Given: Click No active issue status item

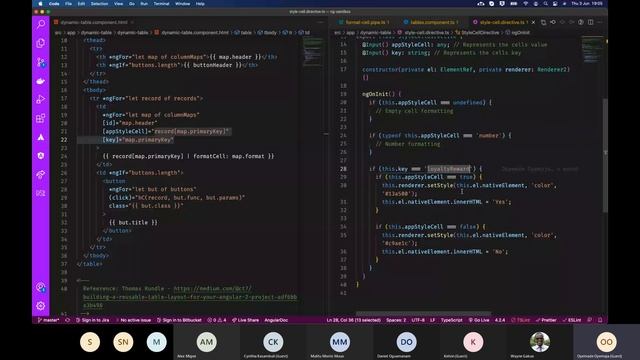Looking at the screenshot, I should coord(133,320).
